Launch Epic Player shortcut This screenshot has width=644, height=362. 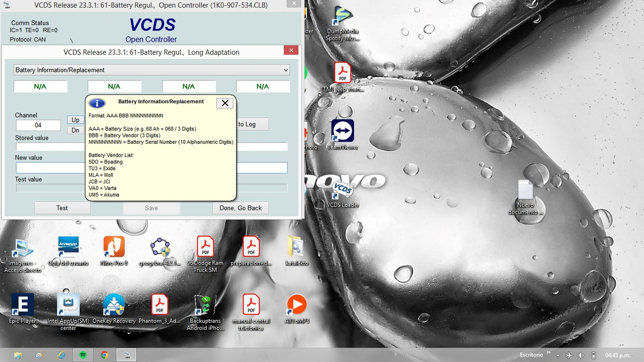click(x=23, y=309)
